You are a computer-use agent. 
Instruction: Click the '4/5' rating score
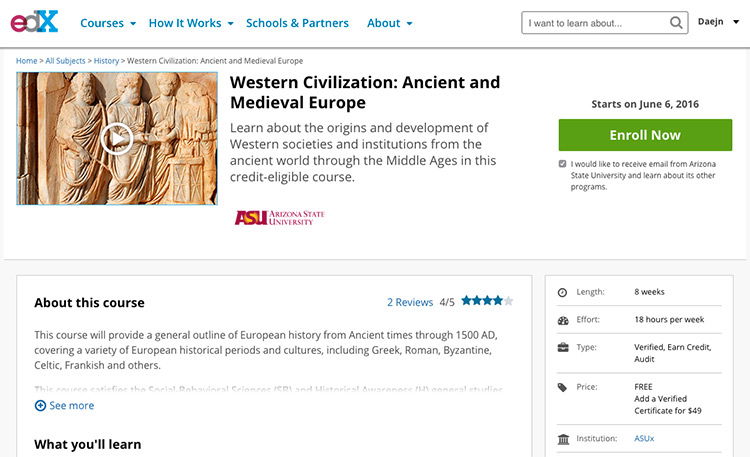tap(447, 302)
